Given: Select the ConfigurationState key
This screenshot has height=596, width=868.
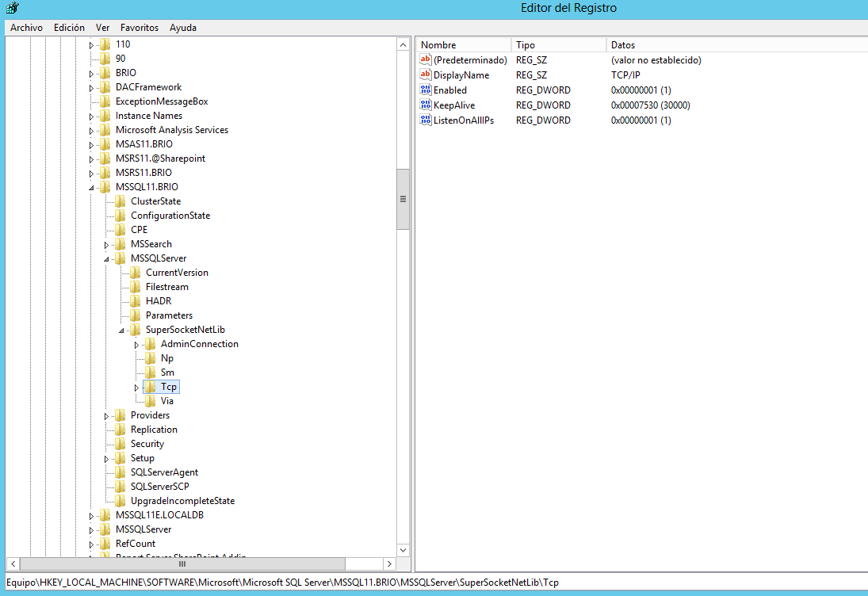Looking at the screenshot, I should [170, 216].
